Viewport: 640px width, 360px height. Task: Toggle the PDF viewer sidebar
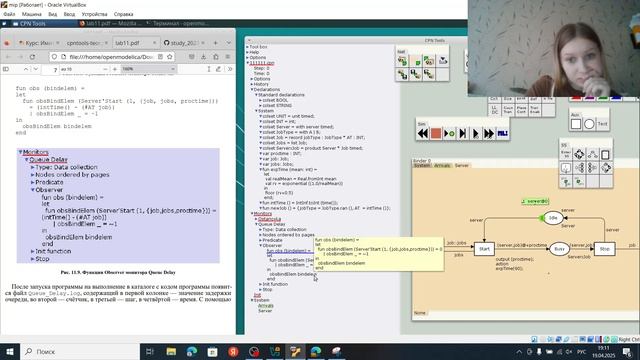[x=6, y=69]
